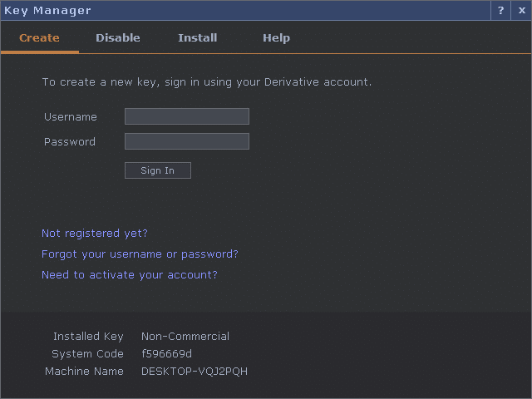Open the Disable tab
Viewport: 532px width, 399px height.
click(x=118, y=38)
